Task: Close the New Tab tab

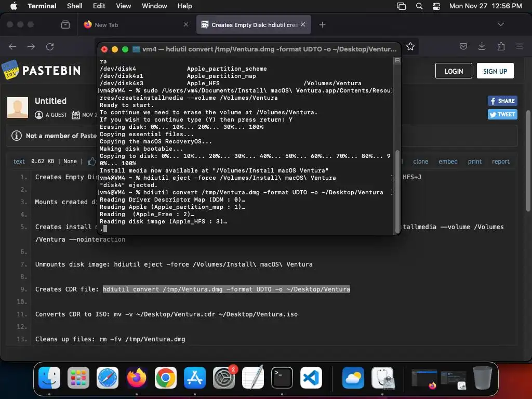Action: click(186, 24)
